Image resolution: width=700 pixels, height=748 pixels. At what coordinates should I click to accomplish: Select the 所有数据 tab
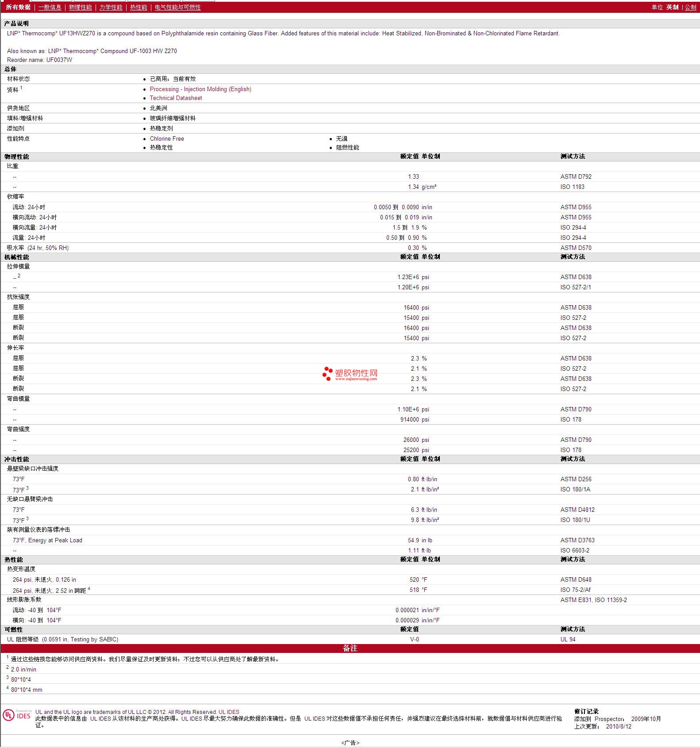pos(18,7)
